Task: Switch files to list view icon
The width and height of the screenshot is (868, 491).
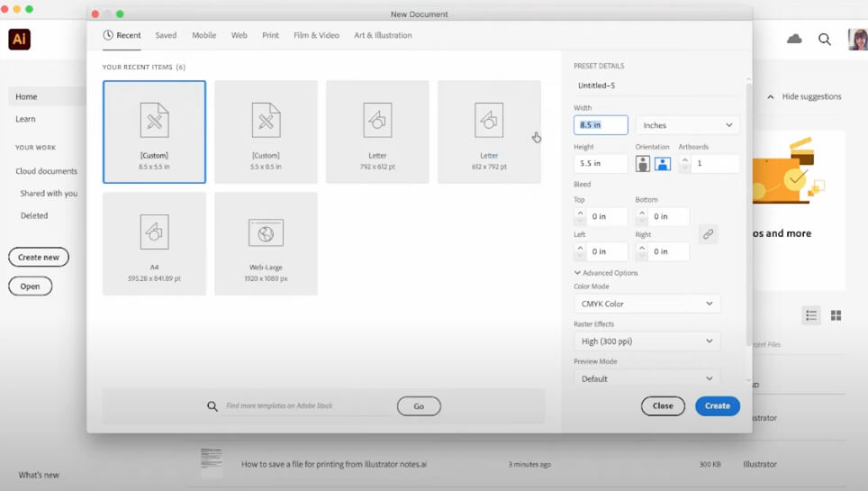Action: click(811, 315)
